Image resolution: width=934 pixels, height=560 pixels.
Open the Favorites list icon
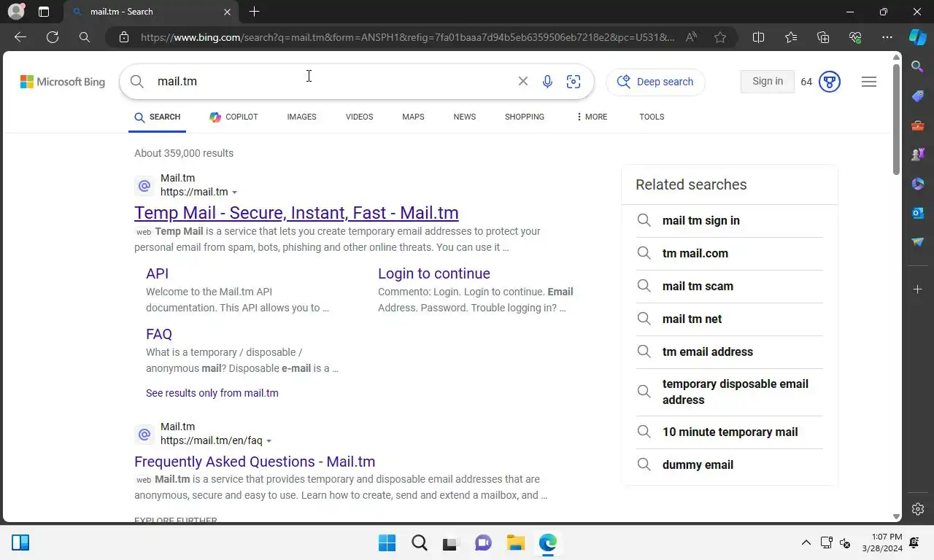pyautogui.click(x=791, y=37)
